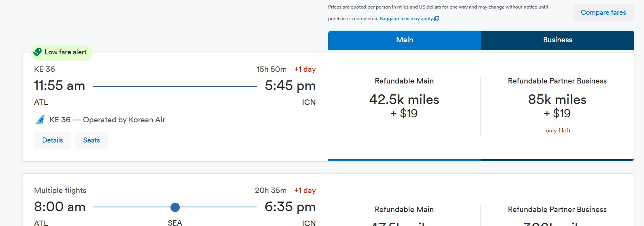Screen dimensions: 644x226
Task: View Seats for flight KE 36
Action: click(x=91, y=141)
